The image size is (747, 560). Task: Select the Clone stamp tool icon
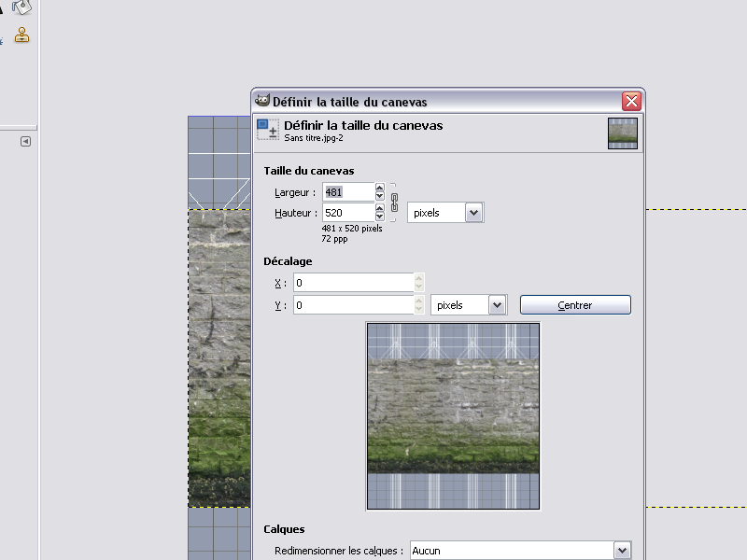(x=21, y=35)
